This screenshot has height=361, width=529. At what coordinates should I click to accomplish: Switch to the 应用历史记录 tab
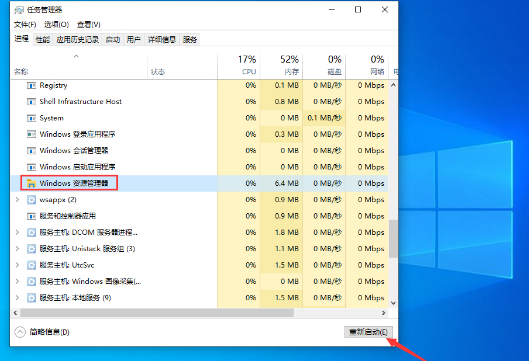[78, 40]
